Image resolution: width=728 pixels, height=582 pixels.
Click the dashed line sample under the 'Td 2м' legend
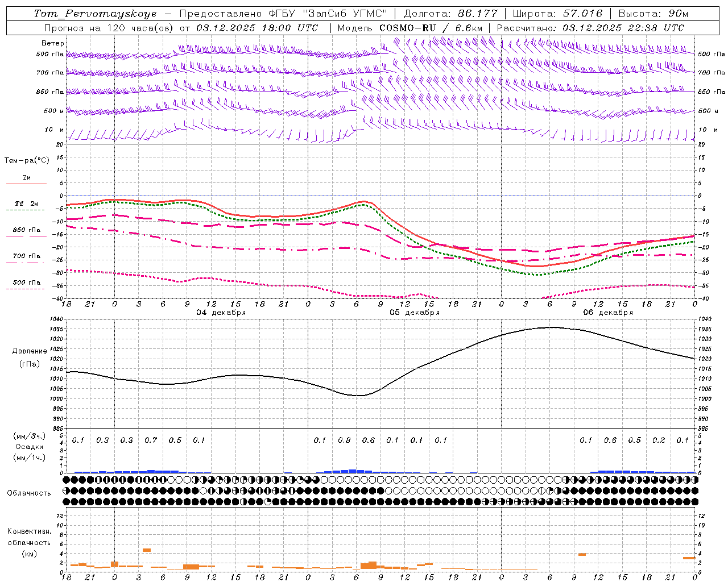[25, 210]
